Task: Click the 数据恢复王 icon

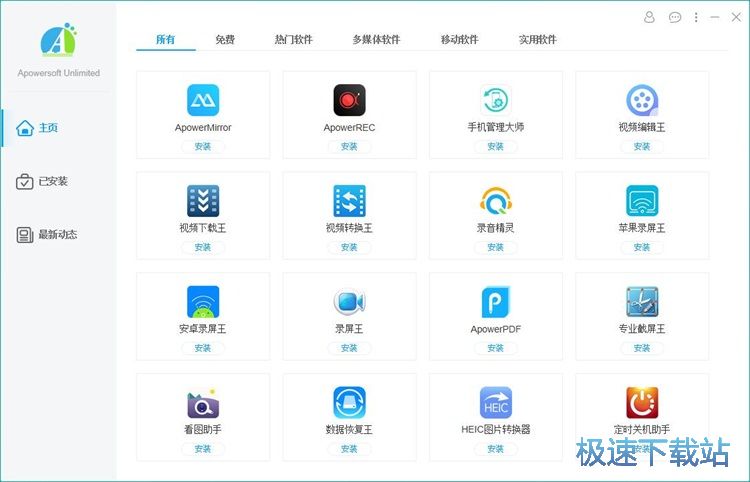Action: click(349, 403)
